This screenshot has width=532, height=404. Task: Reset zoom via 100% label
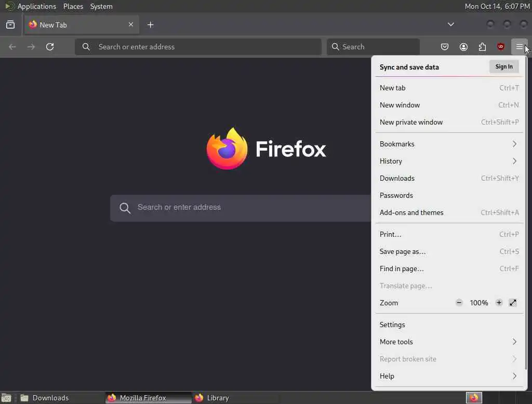click(478, 303)
